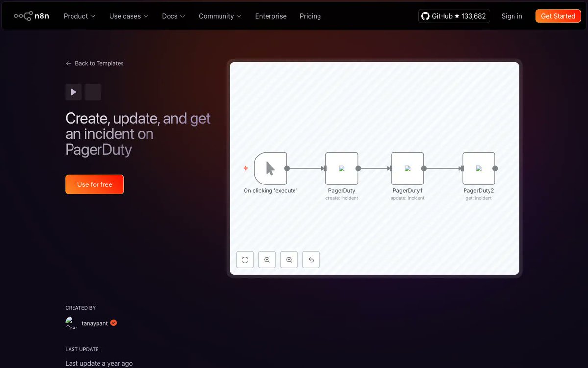The image size is (588, 368).
Task: Open the Product dropdown menu
Action: [79, 16]
